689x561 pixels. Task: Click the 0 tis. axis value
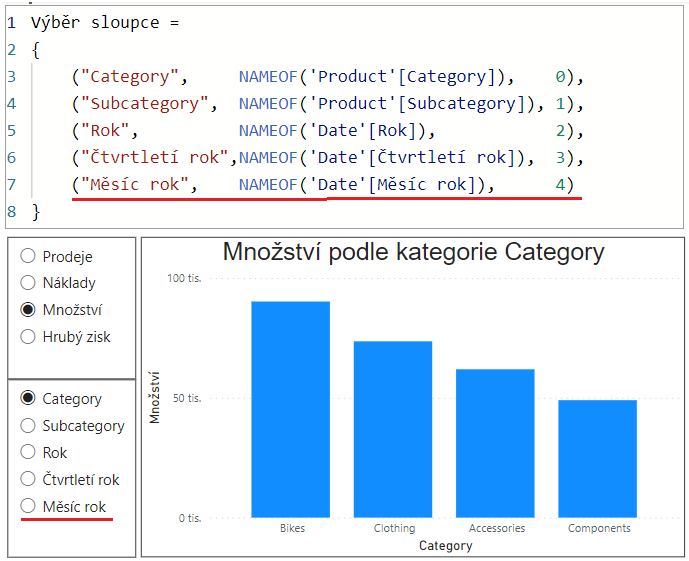click(190, 518)
